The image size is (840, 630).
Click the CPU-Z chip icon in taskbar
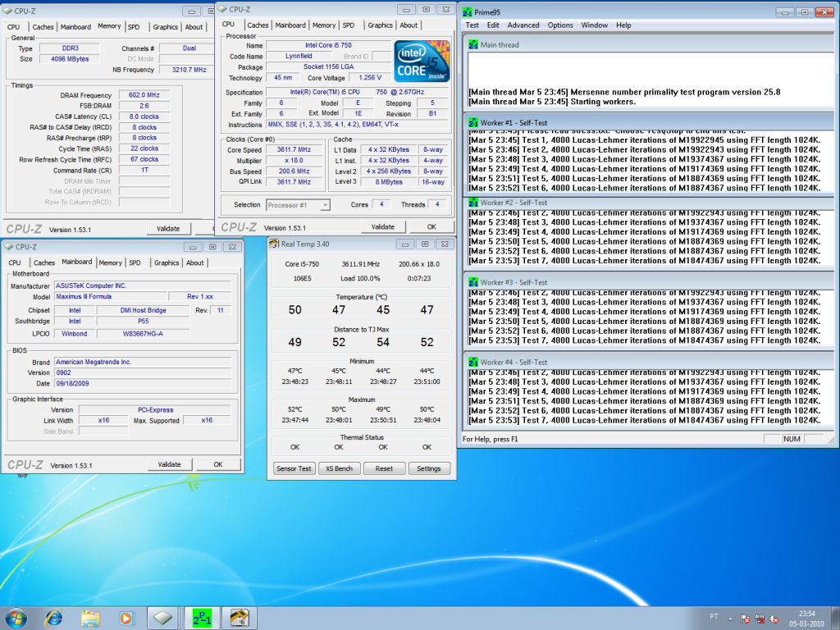pos(162,617)
